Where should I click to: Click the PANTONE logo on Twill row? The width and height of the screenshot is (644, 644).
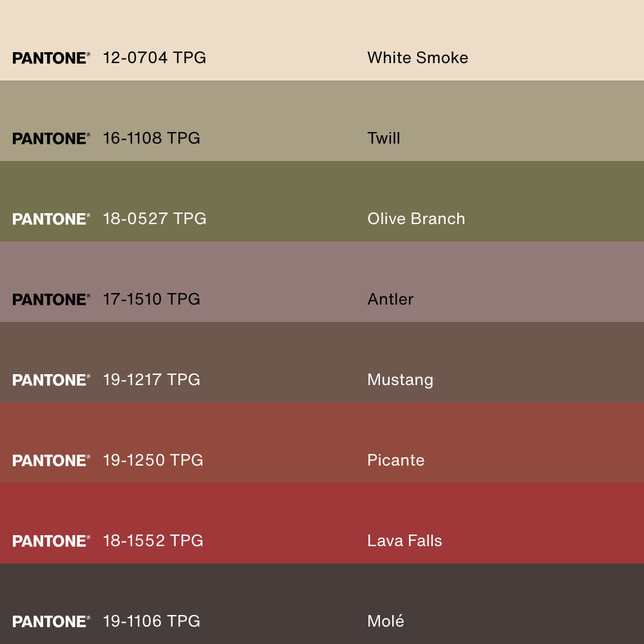pyautogui.click(x=51, y=138)
